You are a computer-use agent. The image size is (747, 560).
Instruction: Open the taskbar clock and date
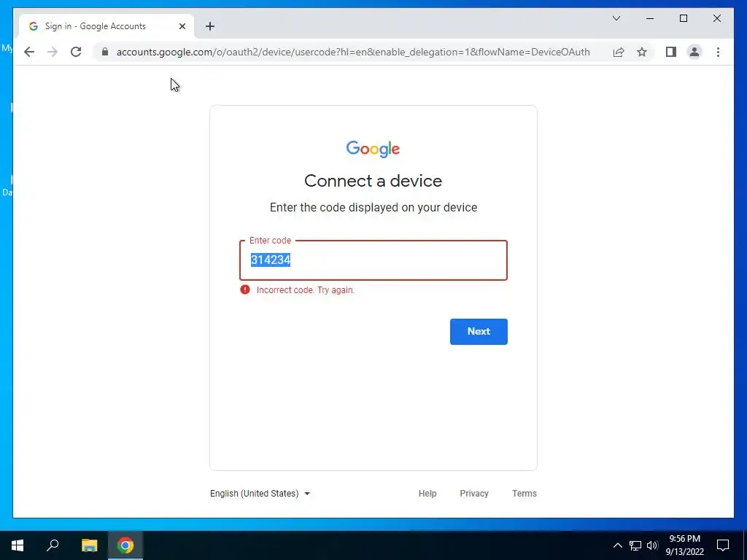[x=684, y=545]
